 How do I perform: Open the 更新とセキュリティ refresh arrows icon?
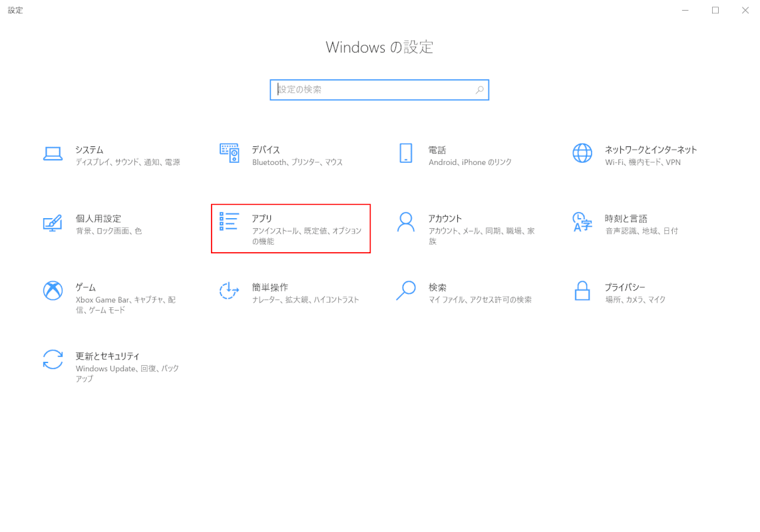pos(53,360)
